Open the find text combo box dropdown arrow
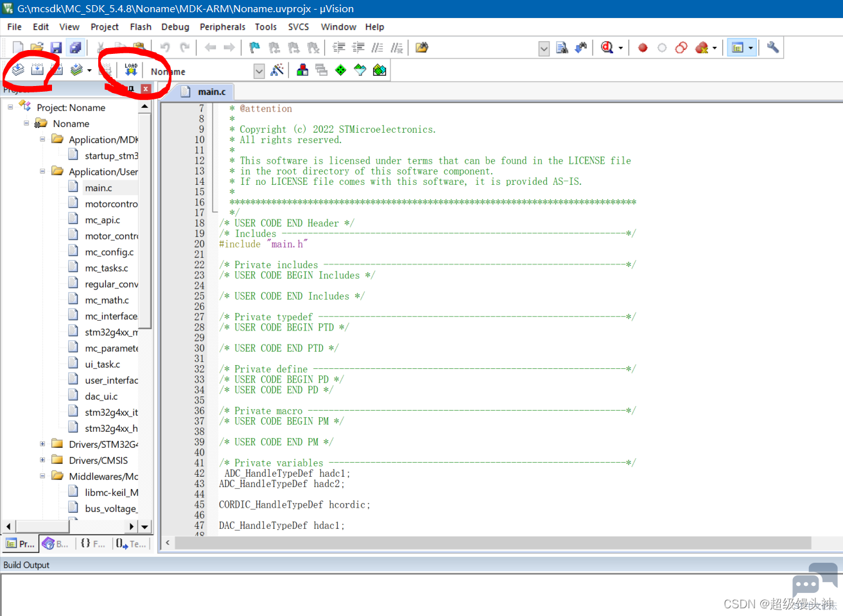Image resolution: width=843 pixels, height=616 pixels. (x=544, y=49)
